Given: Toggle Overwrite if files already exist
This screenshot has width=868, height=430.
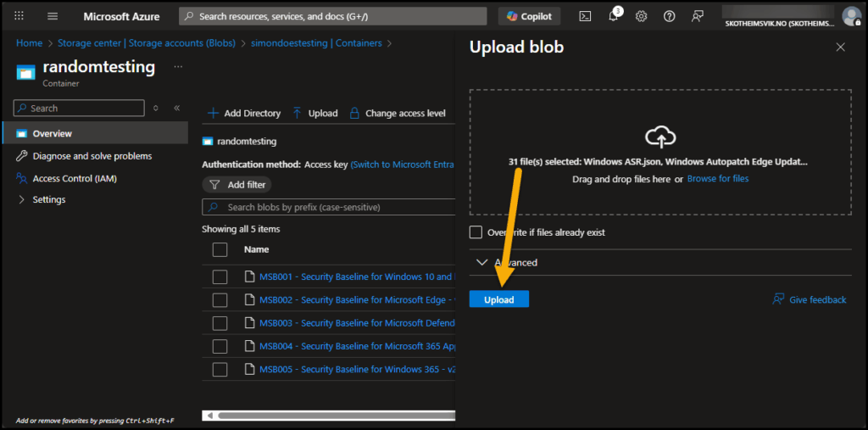Looking at the screenshot, I should point(476,232).
